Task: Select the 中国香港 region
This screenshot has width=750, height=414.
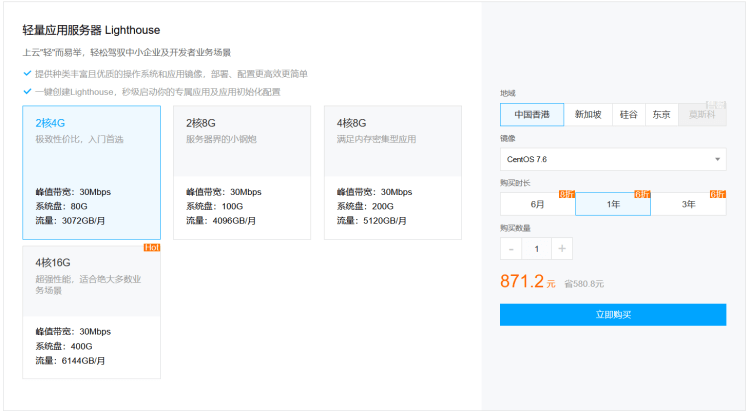Action: coord(532,115)
